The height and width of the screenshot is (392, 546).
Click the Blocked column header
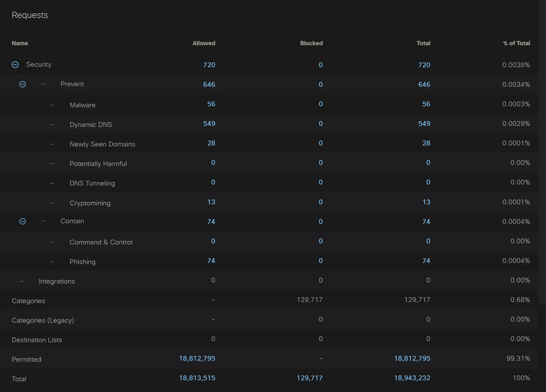[x=311, y=43]
